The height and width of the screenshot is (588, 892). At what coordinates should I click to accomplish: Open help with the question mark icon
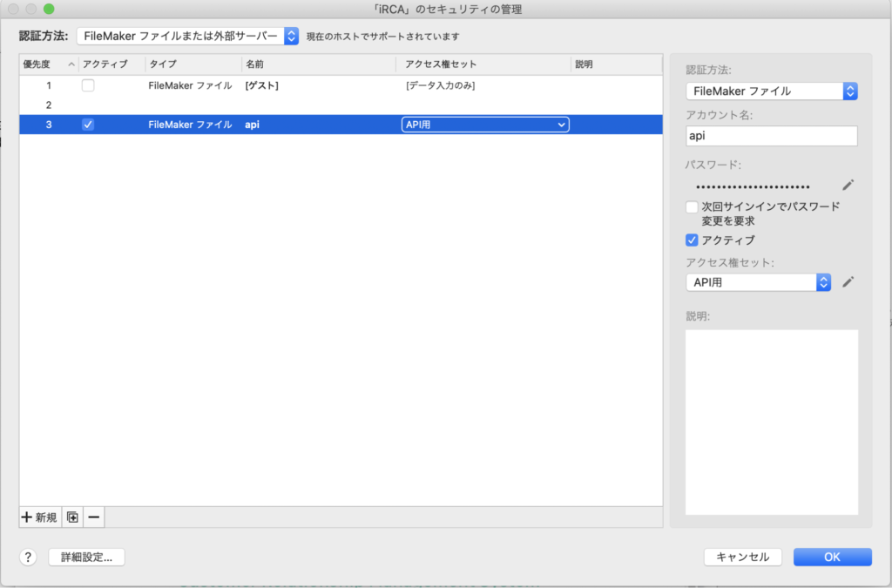click(28, 557)
